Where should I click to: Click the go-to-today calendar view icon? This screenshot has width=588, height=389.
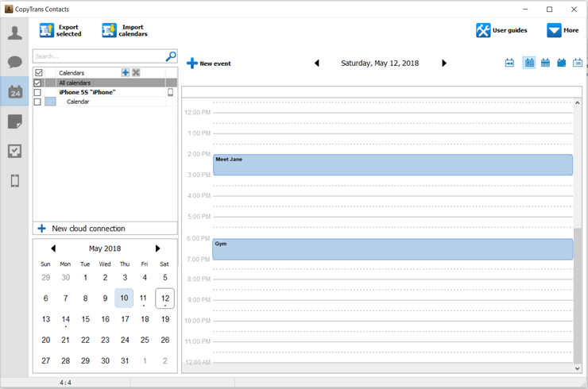(x=509, y=63)
